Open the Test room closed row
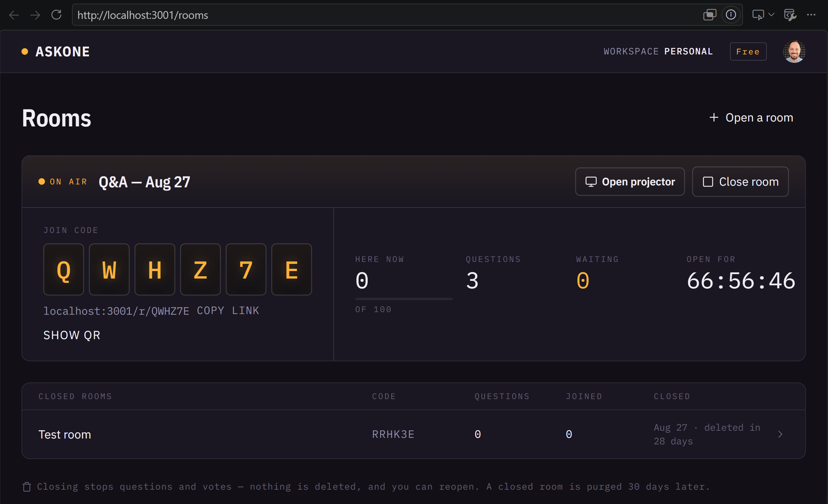828x504 pixels. point(413,434)
